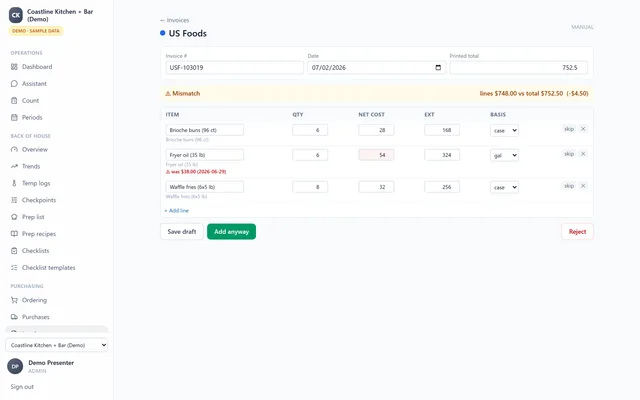Image resolution: width=640 pixels, height=400 pixels.
Task: Edit Fryer oil ext 324 field
Action: 442,155
